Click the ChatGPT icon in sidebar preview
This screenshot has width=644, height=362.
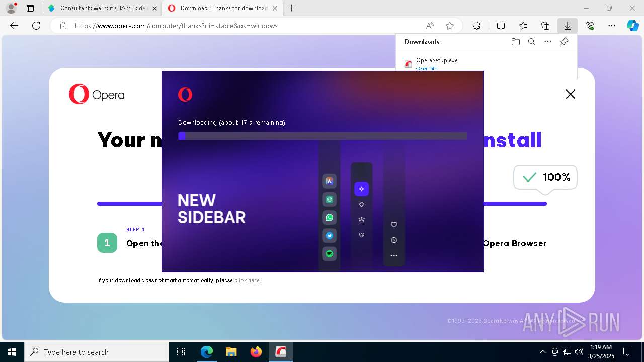point(330,199)
